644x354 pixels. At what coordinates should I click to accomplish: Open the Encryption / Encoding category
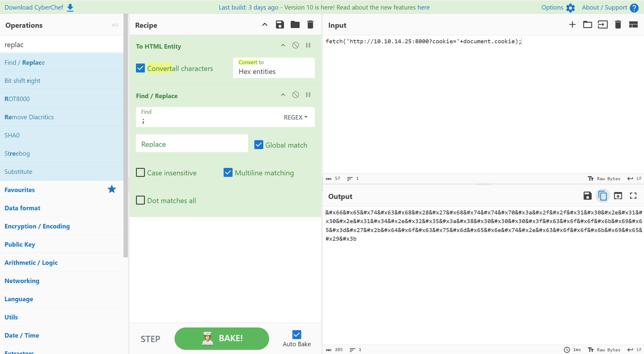[x=37, y=226]
